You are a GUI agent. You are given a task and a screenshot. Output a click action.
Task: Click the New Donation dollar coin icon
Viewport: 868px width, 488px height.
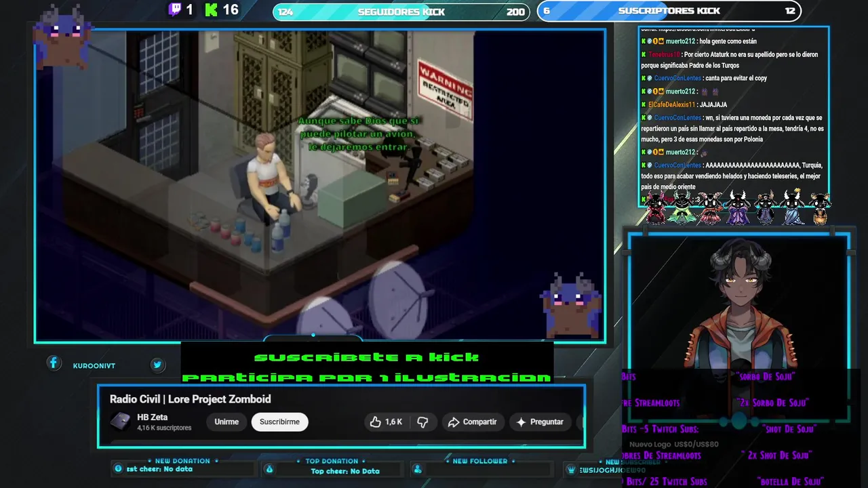coord(118,469)
